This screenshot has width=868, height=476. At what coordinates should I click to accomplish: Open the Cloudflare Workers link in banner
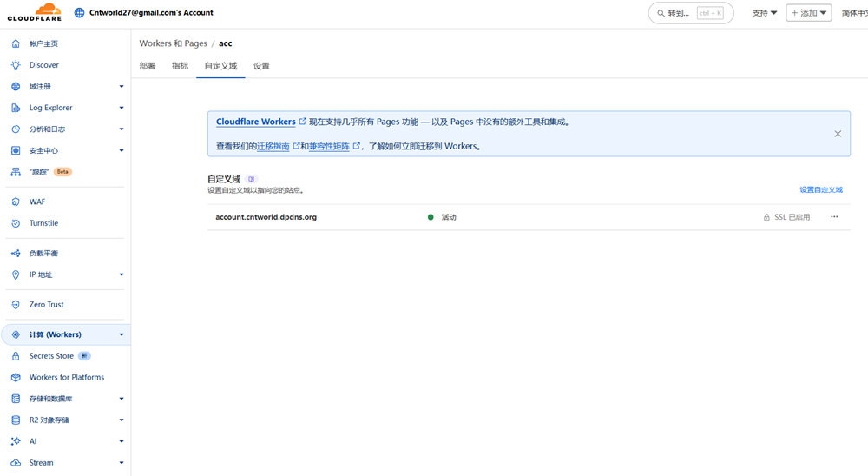(x=256, y=122)
